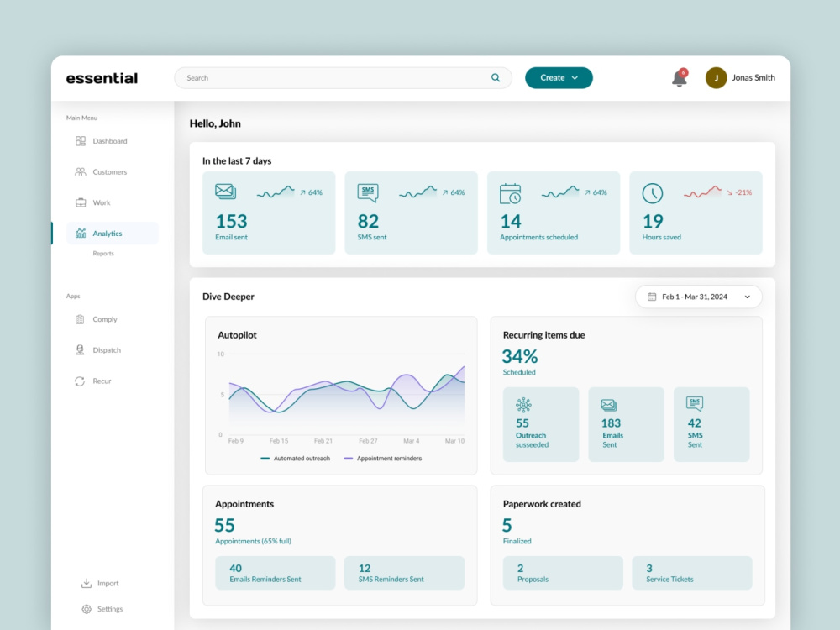
Task: Click the Feb 9 axis label
Action: [x=236, y=441]
